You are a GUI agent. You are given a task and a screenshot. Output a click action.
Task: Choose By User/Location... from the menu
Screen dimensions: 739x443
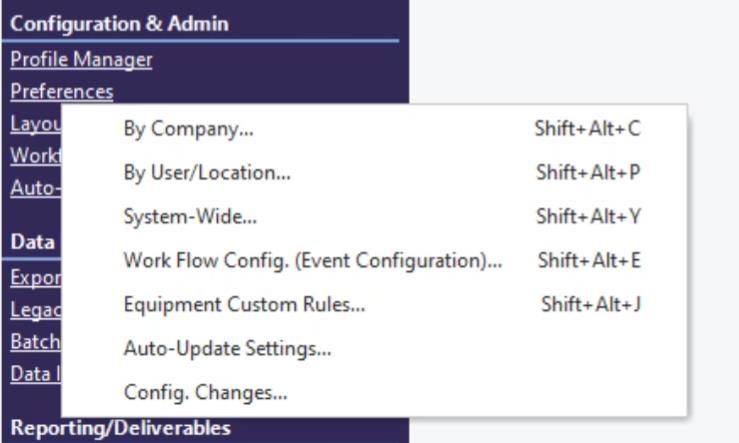pyautogui.click(x=206, y=172)
